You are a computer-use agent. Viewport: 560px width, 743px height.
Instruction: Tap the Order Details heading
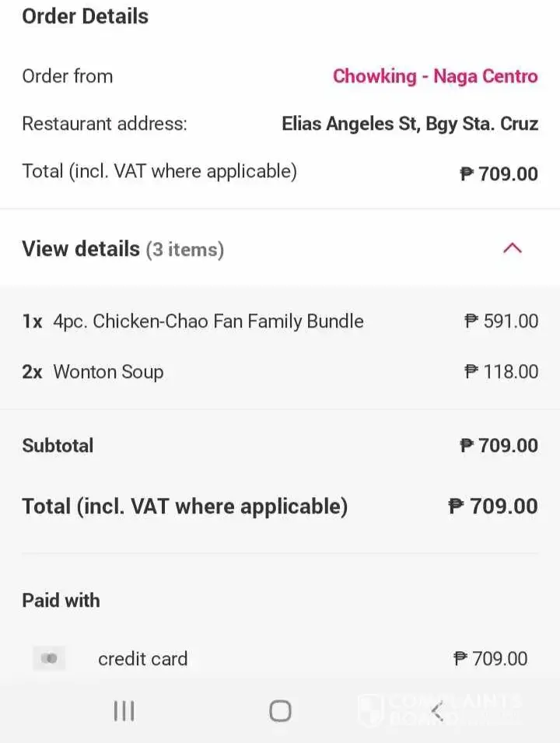[85, 16]
